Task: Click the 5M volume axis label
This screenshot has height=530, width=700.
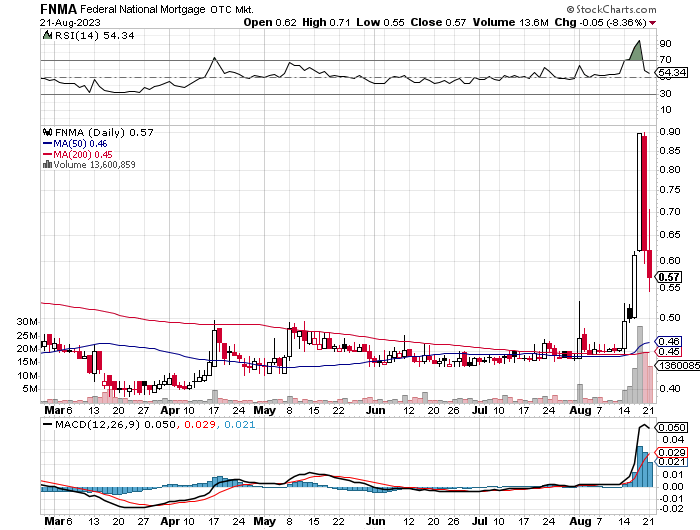Action: 30,389
